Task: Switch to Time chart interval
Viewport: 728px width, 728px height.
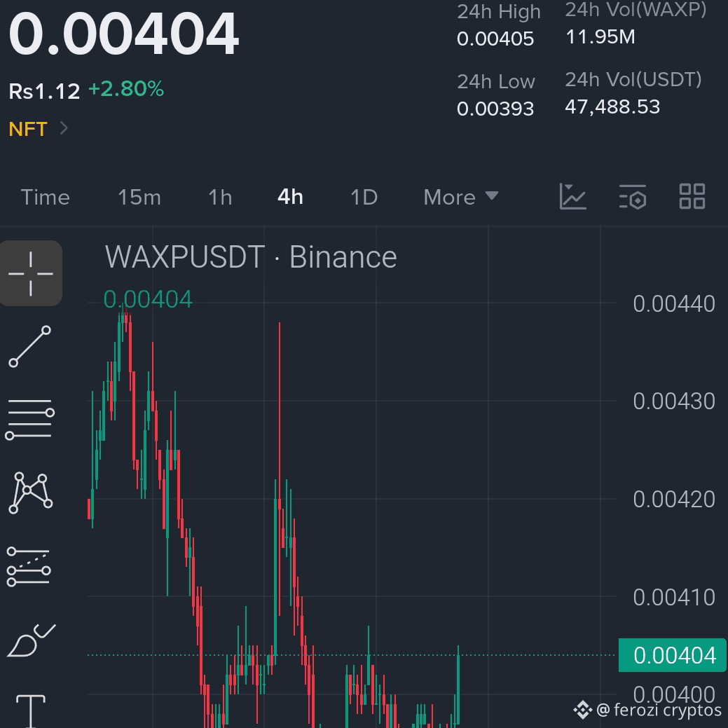Action: click(45, 198)
